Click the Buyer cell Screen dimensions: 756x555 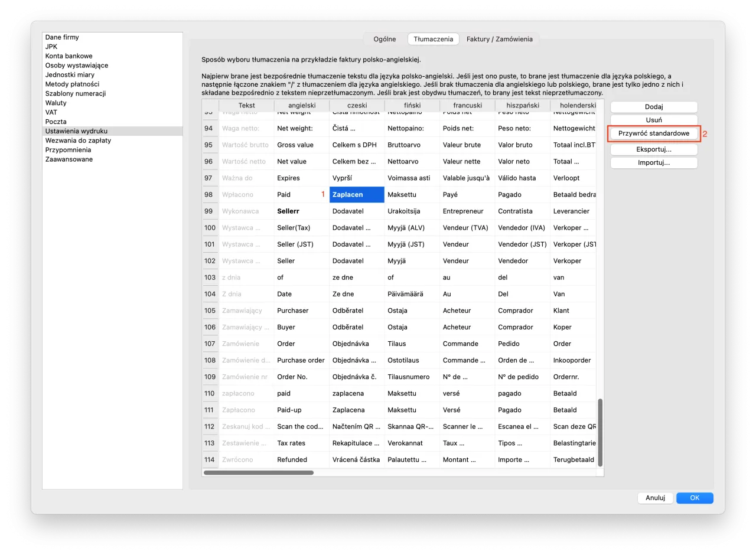(302, 327)
